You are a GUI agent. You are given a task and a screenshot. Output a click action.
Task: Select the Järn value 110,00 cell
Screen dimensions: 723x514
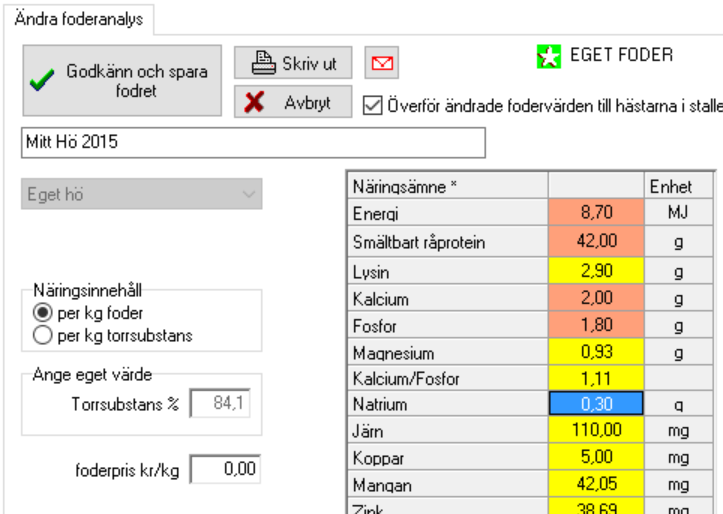(x=596, y=430)
